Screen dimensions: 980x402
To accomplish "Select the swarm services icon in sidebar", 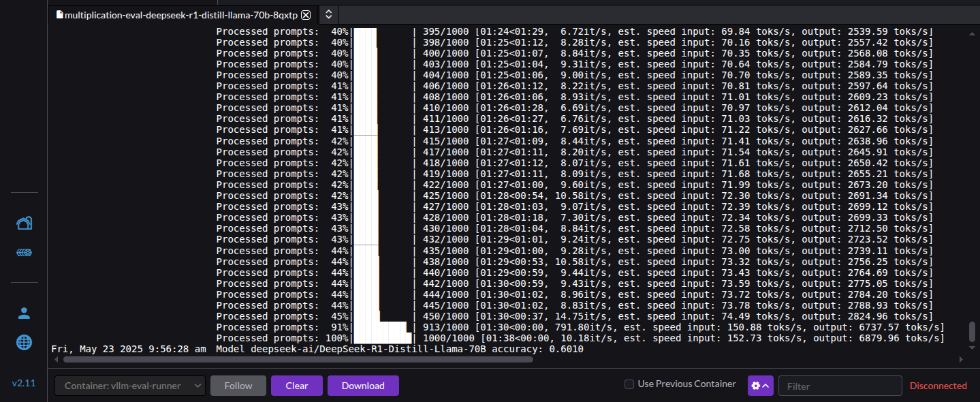I will click(x=24, y=252).
